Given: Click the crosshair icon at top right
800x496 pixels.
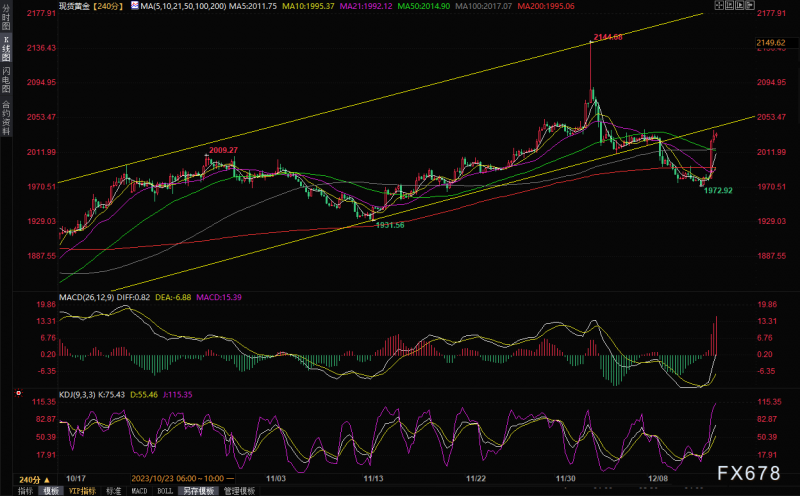Looking at the screenshot, I should (x=719, y=6).
